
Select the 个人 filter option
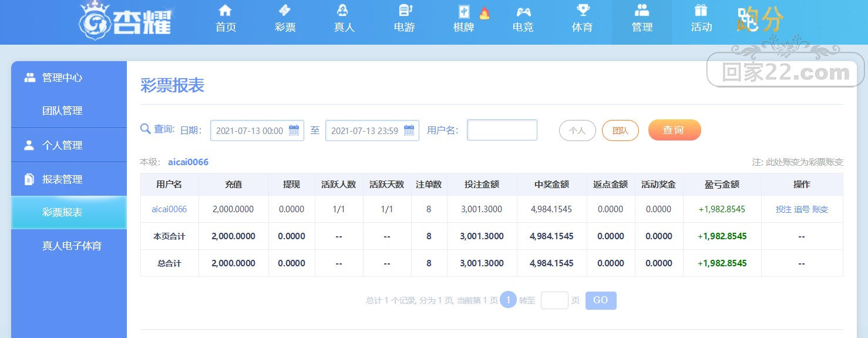(577, 130)
